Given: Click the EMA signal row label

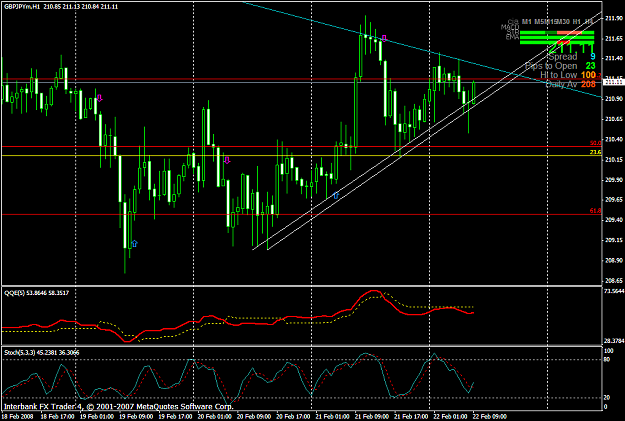Looking at the screenshot, I should point(513,37).
